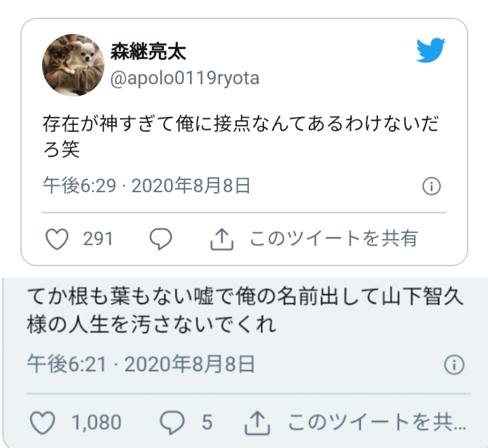Viewport: 488px width, 448px height.
Task: Like the tweet with 291 likes
Action: [x=57, y=239]
